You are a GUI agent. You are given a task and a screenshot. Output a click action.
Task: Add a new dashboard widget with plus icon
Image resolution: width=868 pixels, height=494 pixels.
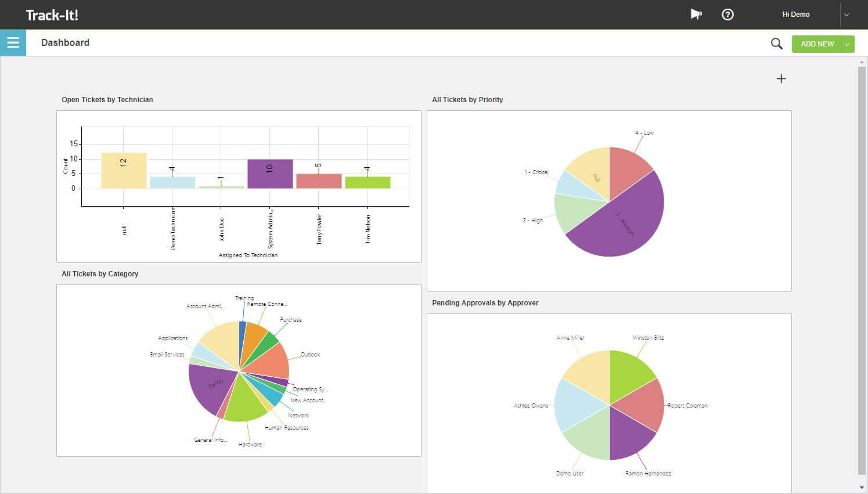(781, 79)
